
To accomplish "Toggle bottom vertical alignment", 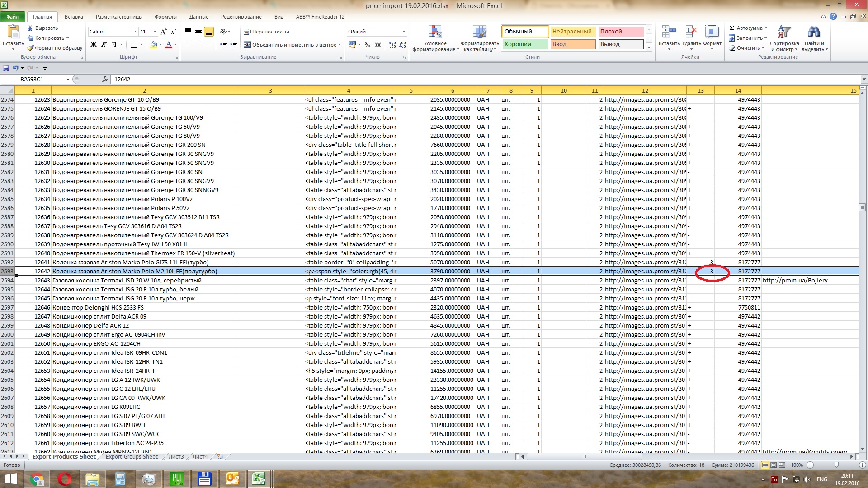I will click(x=209, y=32).
